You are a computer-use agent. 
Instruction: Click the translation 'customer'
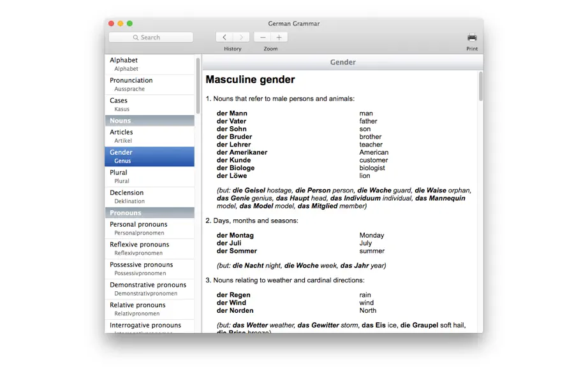(374, 161)
